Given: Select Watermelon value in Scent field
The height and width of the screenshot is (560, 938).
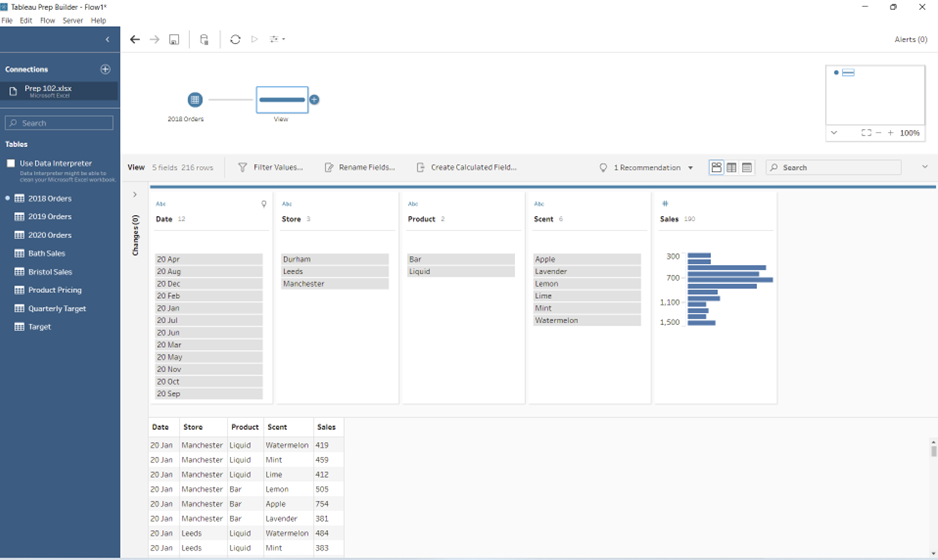Looking at the screenshot, I should 587,321.
